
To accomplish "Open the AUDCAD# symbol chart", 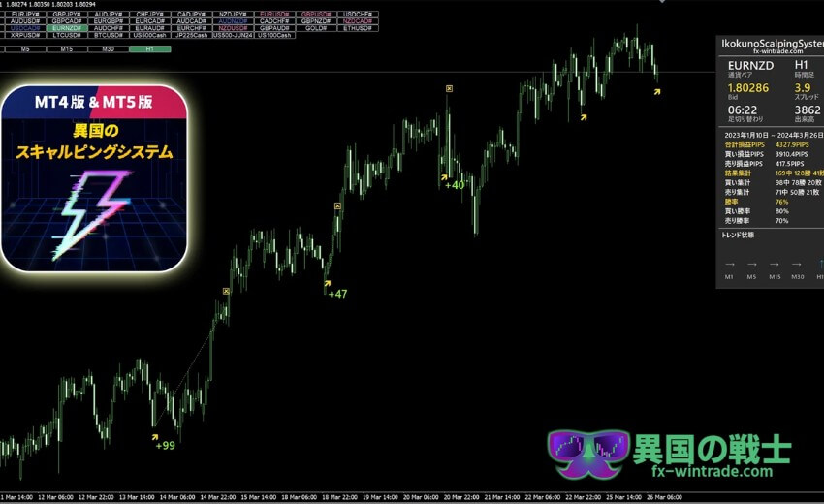I will (192, 21).
